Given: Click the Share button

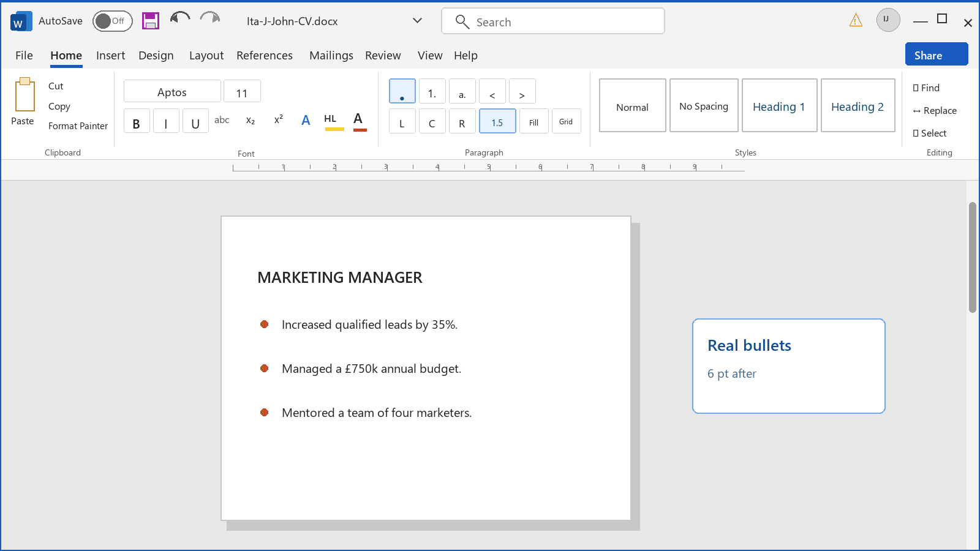Looking at the screenshot, I should (x=937, y=54).
